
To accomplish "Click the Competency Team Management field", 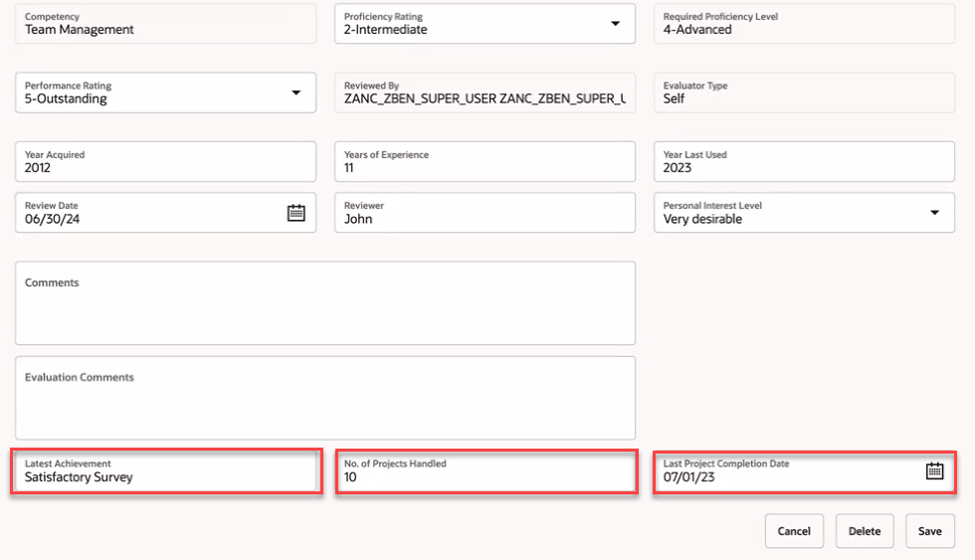I will tap(165, 24).
